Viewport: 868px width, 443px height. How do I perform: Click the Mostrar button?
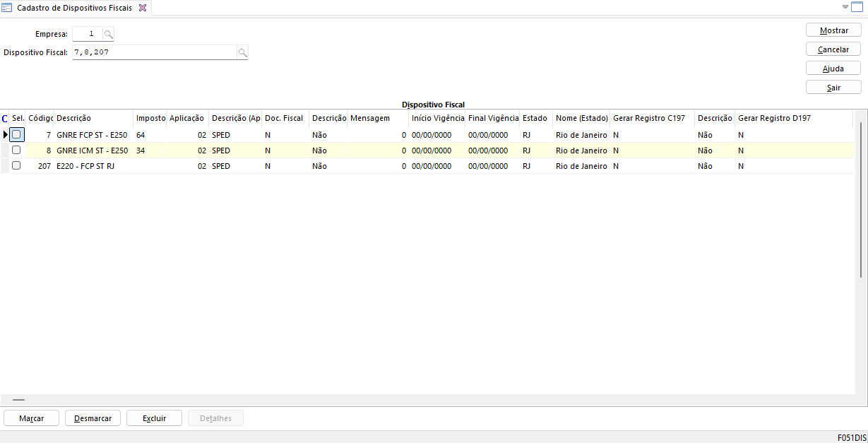pyautogui.click(x=833, y=30)
